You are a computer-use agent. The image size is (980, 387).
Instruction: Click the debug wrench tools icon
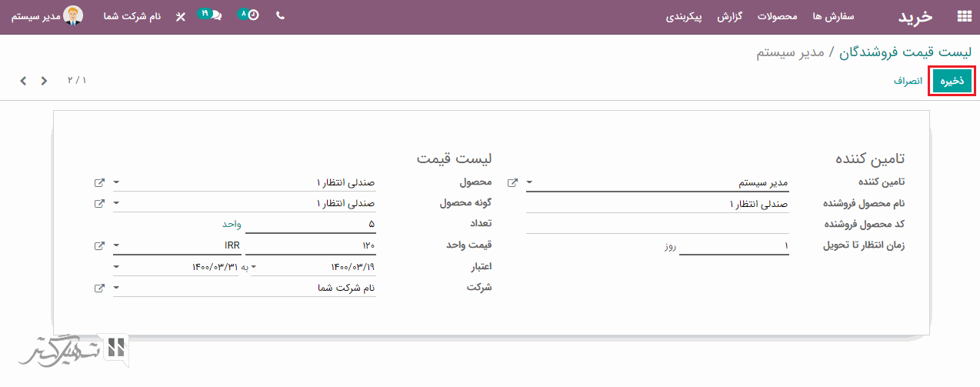pos(181,16)
